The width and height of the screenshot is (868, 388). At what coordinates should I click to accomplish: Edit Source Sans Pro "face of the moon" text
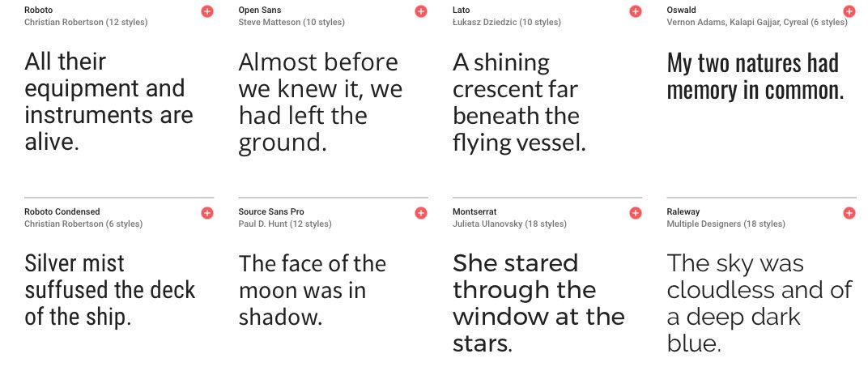pyautogui.click(x=313, y=290)
